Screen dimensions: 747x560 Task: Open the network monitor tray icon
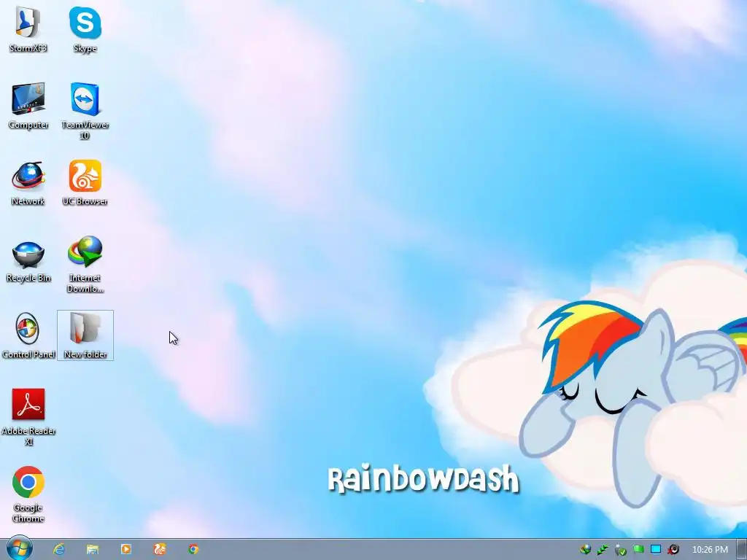tap(656, 550)
